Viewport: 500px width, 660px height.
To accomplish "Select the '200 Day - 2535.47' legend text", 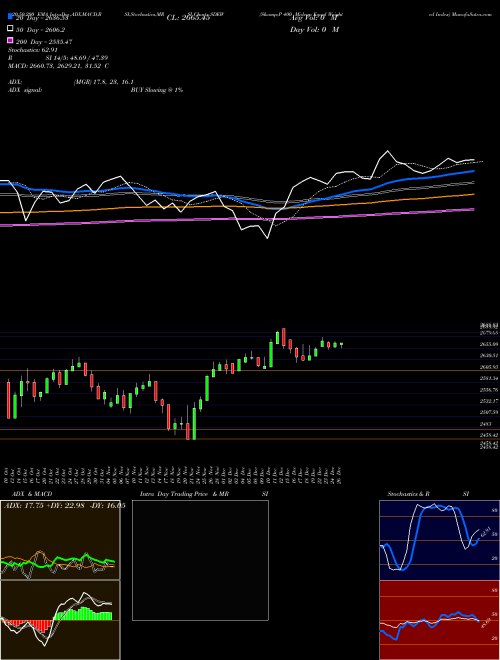I will pos(44,42).
